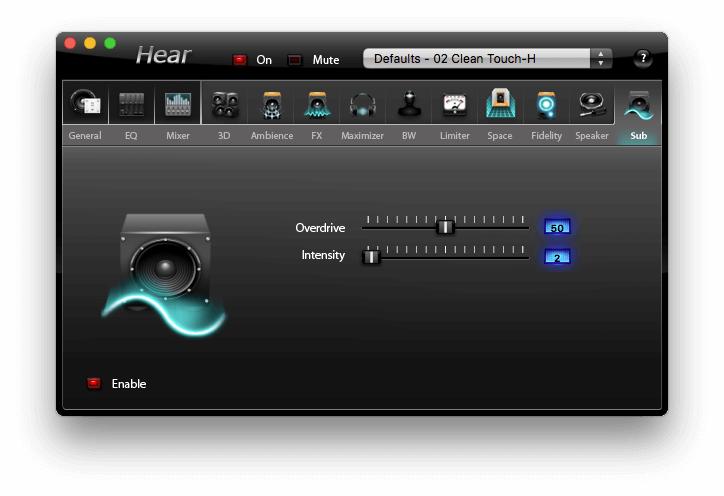Toggle the Mute indicator
The height and width of the screenshot is (496, 724).
295,60
